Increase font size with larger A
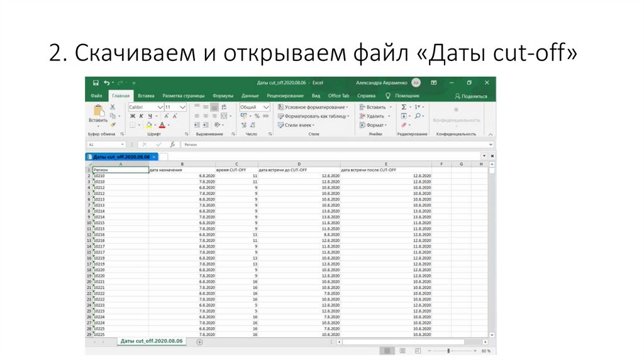The height and width of the screenshot is (361, 644). (x=166, y=116)
